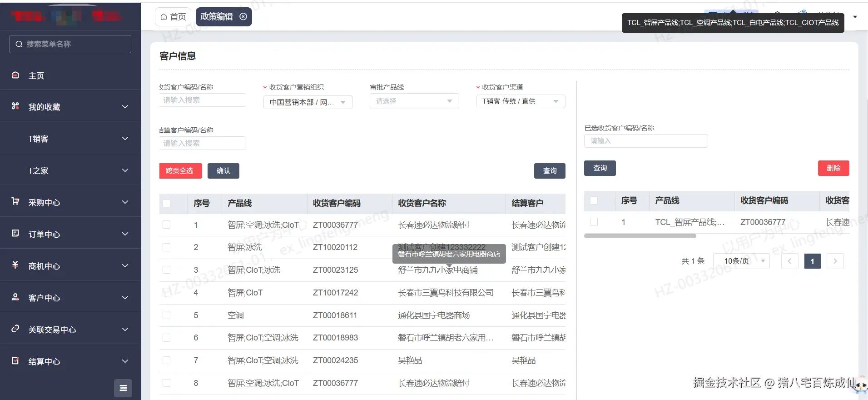The width and height of the screenshot is (868, 400).
Task: Collapse the sidebar with the menu toggle icon
Action: [x=123, y=388]
